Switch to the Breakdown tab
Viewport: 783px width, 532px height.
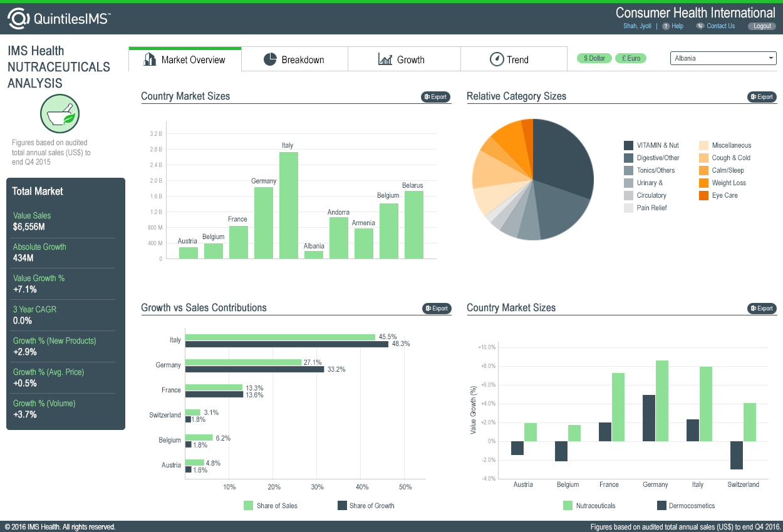point(294,59)
